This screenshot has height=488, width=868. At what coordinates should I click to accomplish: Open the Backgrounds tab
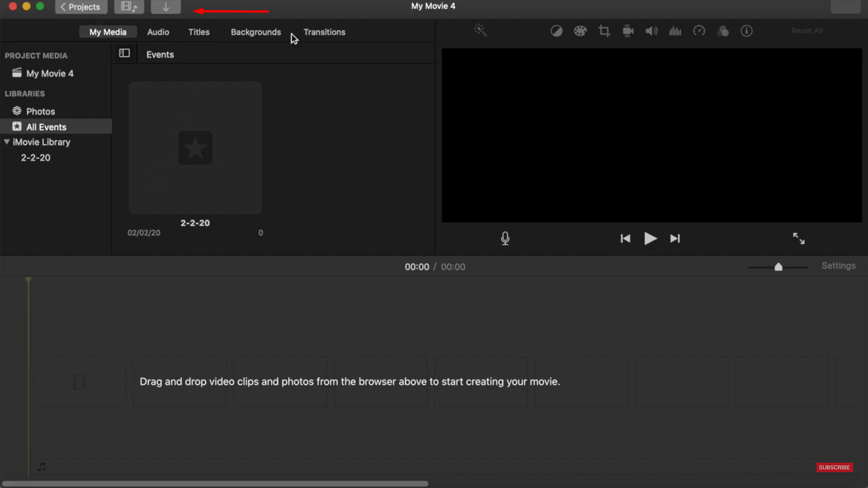point(256,32)
